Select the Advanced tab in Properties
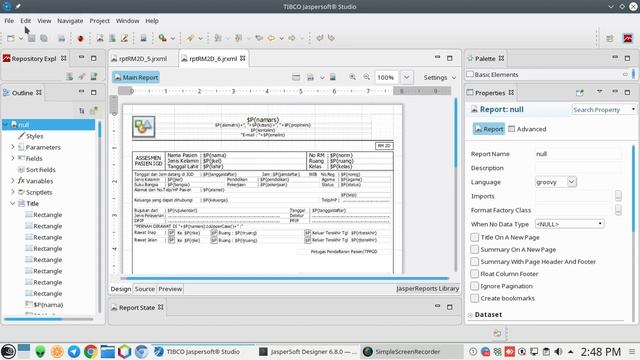Viewport: 640px width, 360px height. 527,129
